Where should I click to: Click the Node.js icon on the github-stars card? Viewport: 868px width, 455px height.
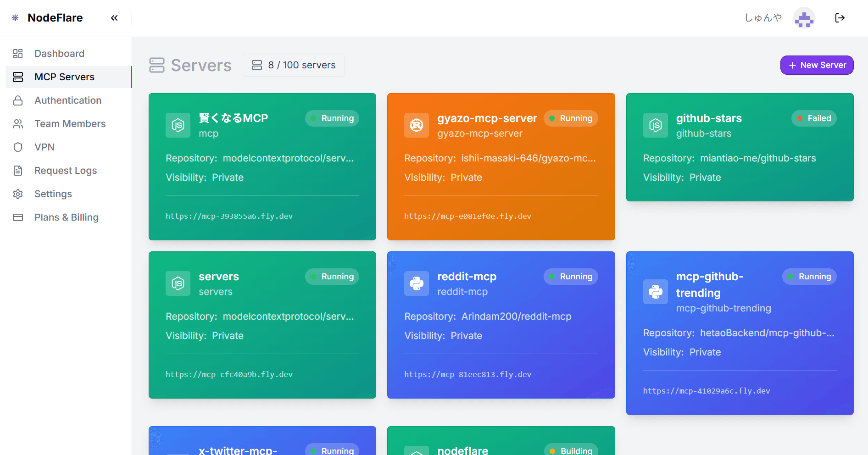(x=656, y=125)
